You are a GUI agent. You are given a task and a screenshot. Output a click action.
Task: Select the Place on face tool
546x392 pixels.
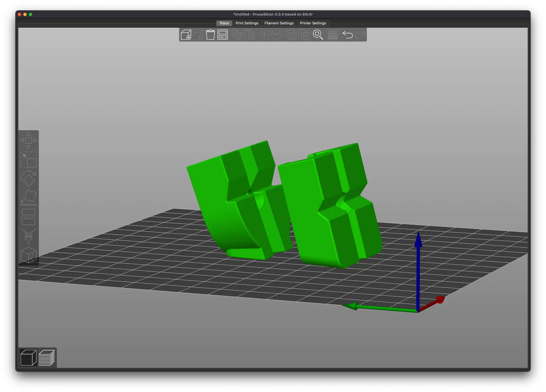pos(28,198)
